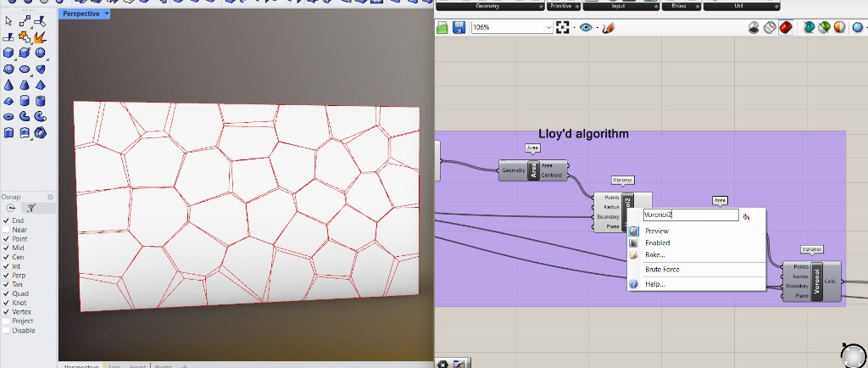868x368 pixels.
Task: Select the Cone tool
Action: coord(8,86)
